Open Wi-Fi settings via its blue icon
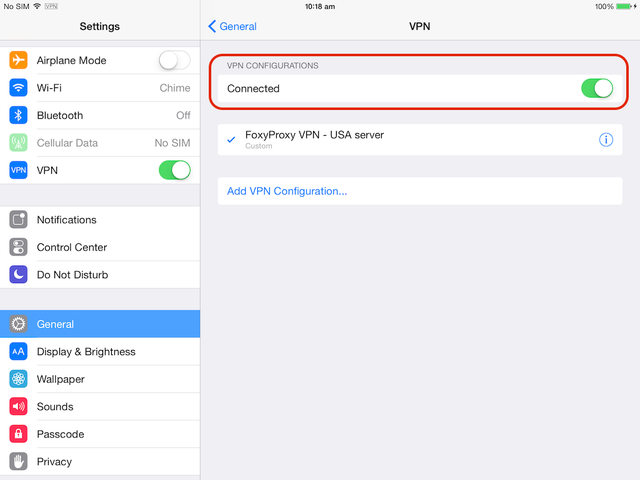Image resolution: width=640 pixels, height=480 pixels. (18, 88)
